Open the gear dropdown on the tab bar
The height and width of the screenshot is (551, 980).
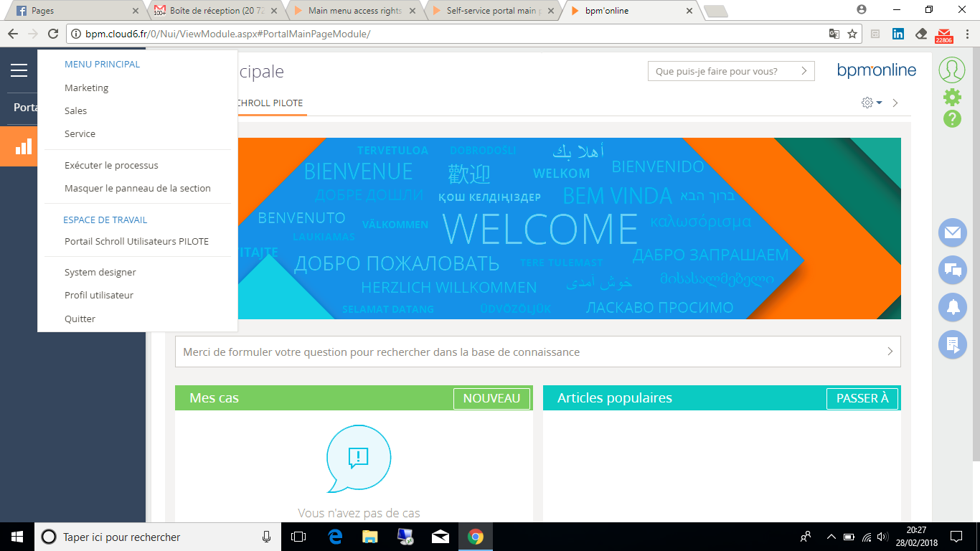[x=872, y=103]
